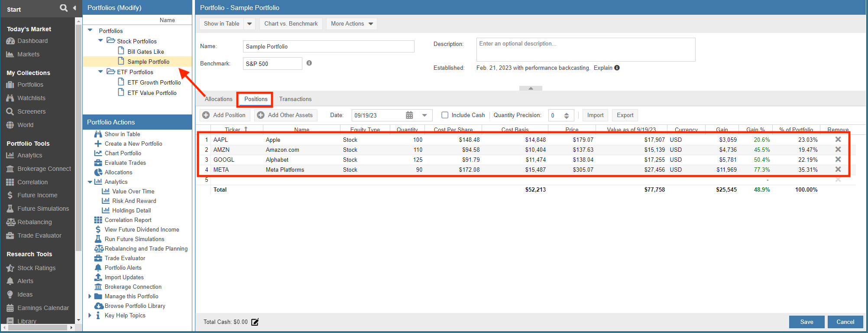This screenshot has height=333, width=868.
Task: Open Create a New Portfolio action
Action: coord(128,144)
